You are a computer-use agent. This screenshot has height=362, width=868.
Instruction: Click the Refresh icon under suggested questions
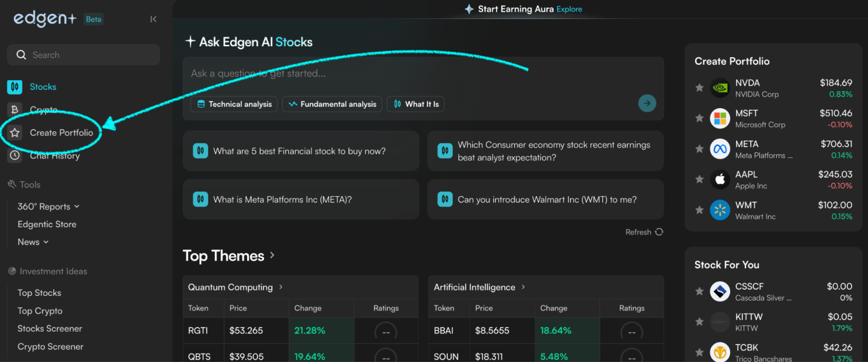[659, 232]
